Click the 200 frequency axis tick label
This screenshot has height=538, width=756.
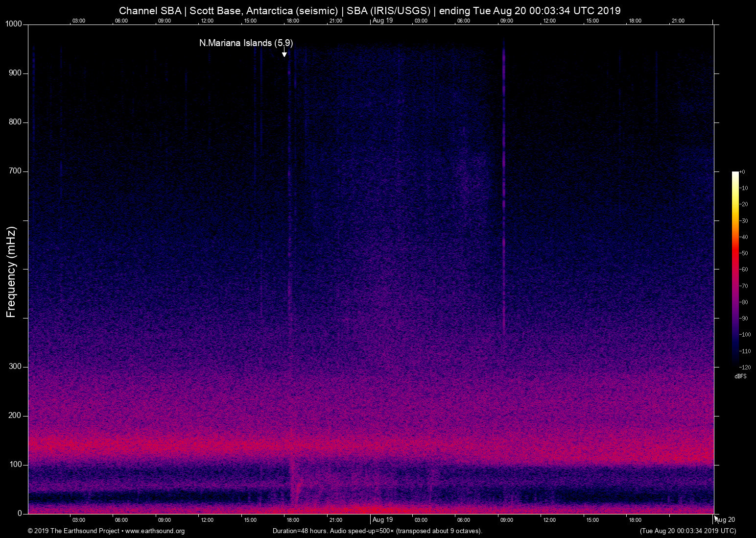[15, 416]
